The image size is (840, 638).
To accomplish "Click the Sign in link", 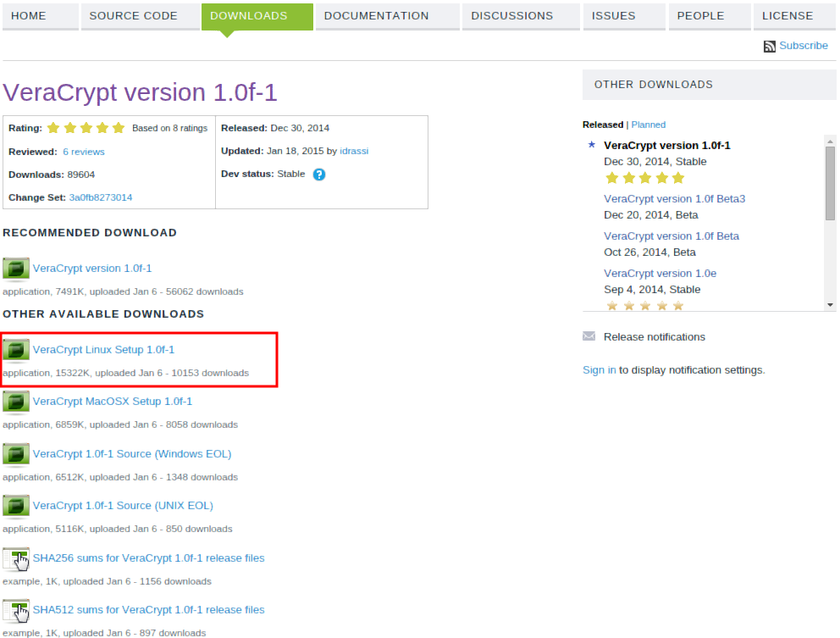I will [599, 370].
